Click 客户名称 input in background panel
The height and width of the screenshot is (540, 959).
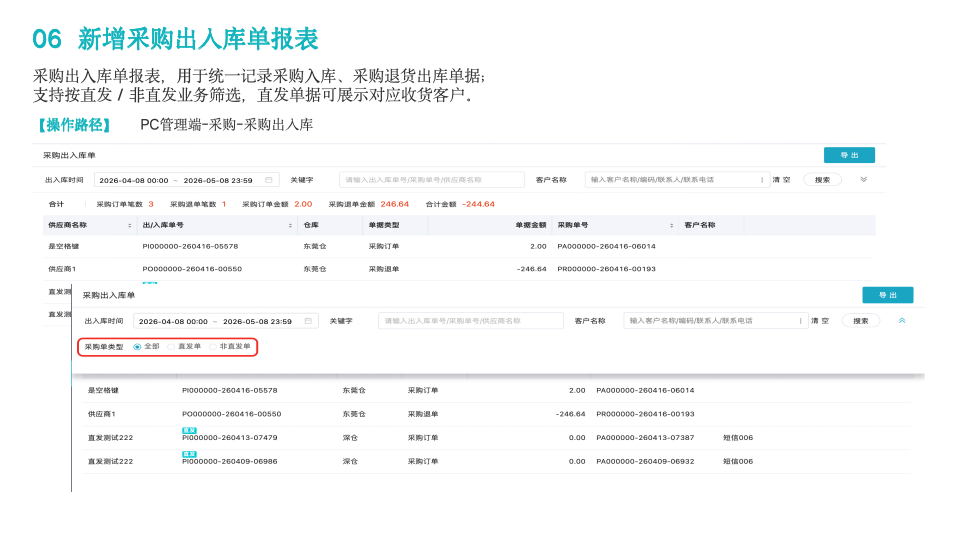677,180
